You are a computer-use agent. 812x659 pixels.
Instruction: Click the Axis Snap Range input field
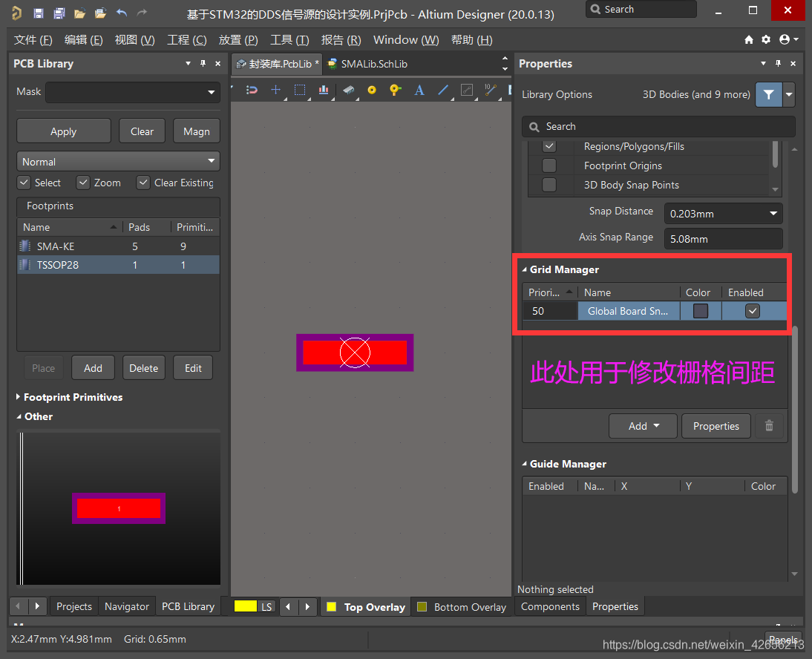coord(724,239)
